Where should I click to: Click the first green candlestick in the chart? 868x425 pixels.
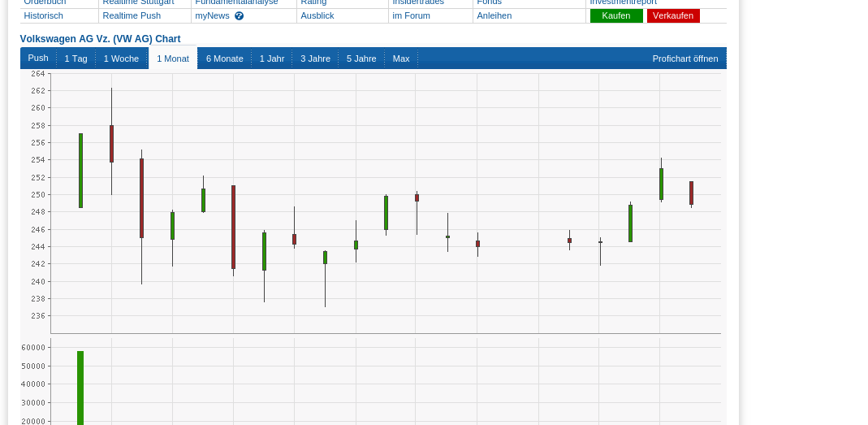pos(80,171)
